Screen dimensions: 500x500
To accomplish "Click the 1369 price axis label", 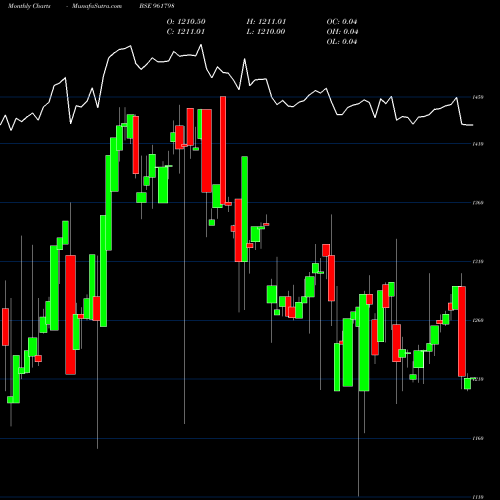I will tap(478, 203).
